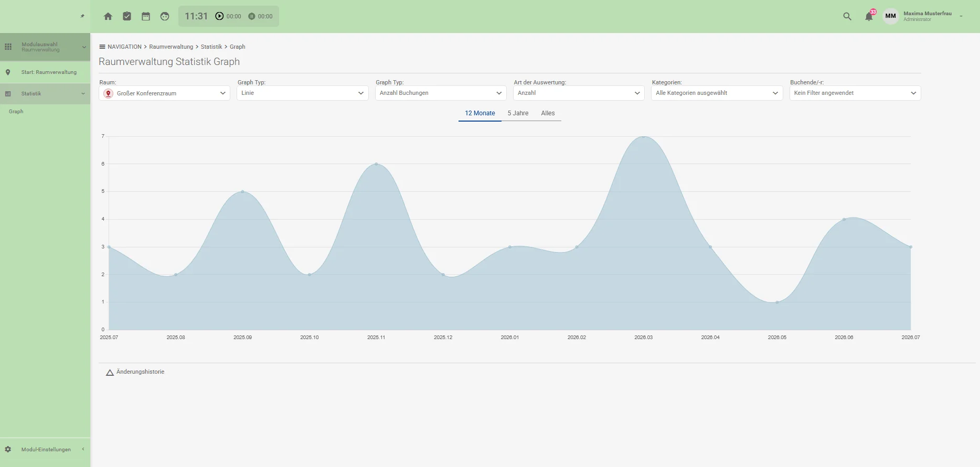Open the Raum dropdown
Viewport: 980px width, 467px height.
pos(164,93)
